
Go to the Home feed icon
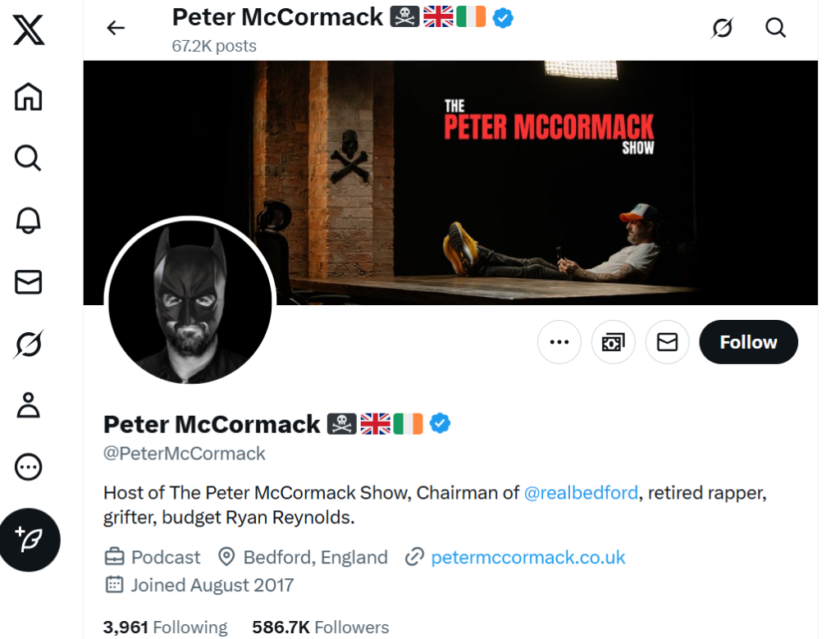tap(29, 97)
